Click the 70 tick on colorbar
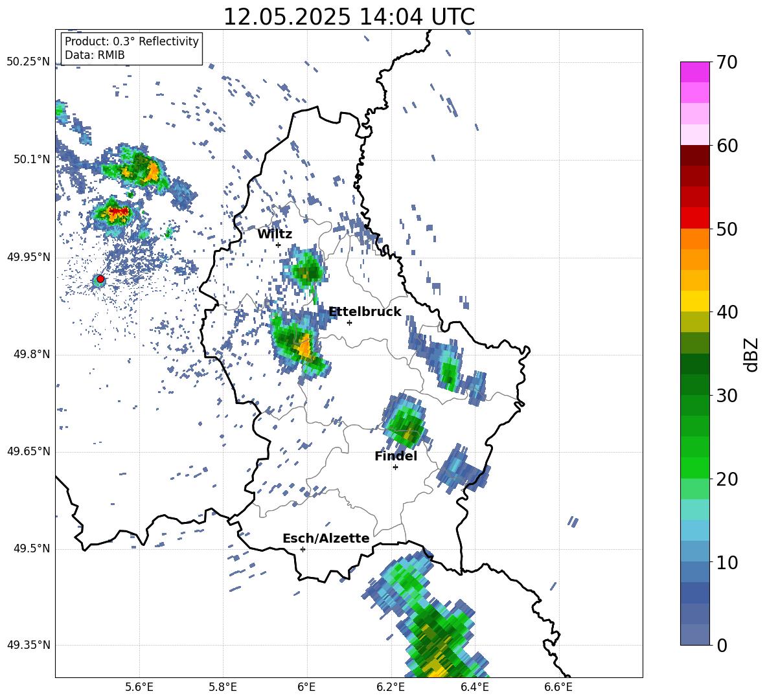Viewport: 767px width, 700px height. click(727, 63)
